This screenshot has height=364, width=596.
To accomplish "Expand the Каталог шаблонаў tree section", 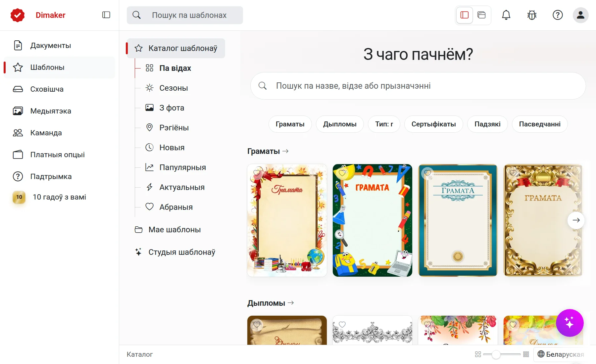I will coord(176,48).
